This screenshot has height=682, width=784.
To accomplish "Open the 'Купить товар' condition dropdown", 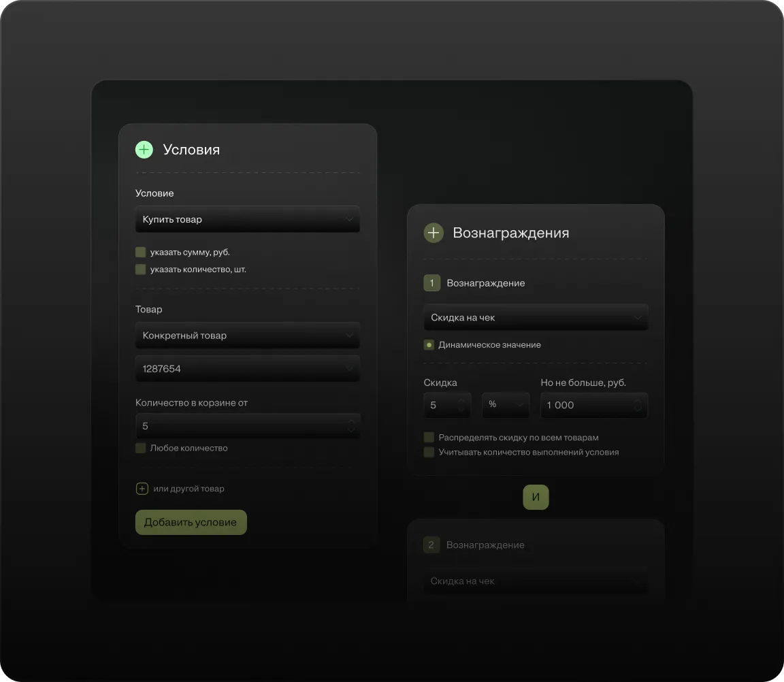I will [x=248, y=220].
